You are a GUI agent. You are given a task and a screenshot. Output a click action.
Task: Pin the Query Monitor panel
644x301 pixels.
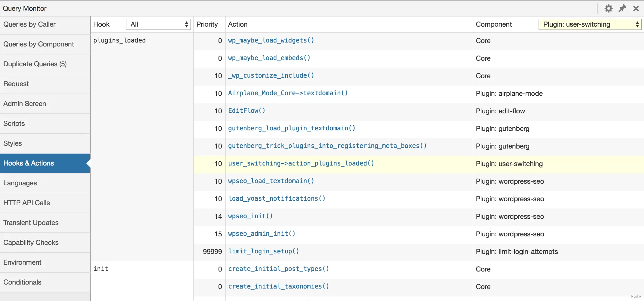[622, 8]
